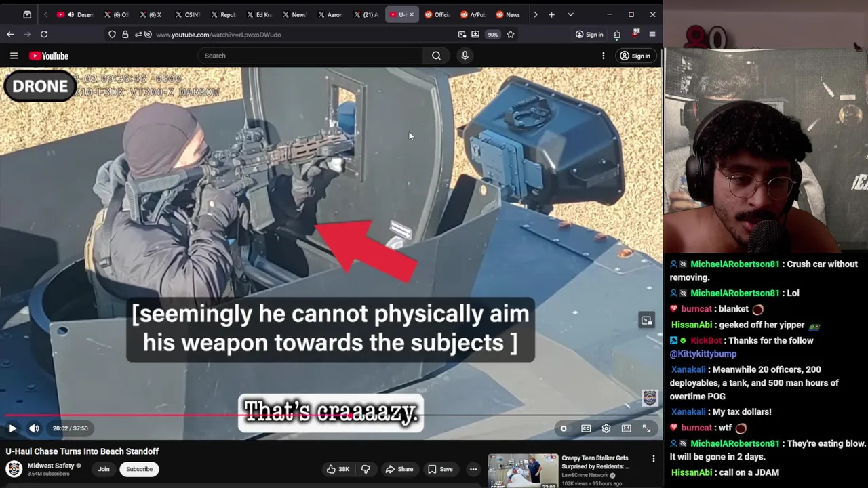Viewport: 868px width, 488px height.
Task: Toggle closed captions CC button
Action: [x=586, y=428]
